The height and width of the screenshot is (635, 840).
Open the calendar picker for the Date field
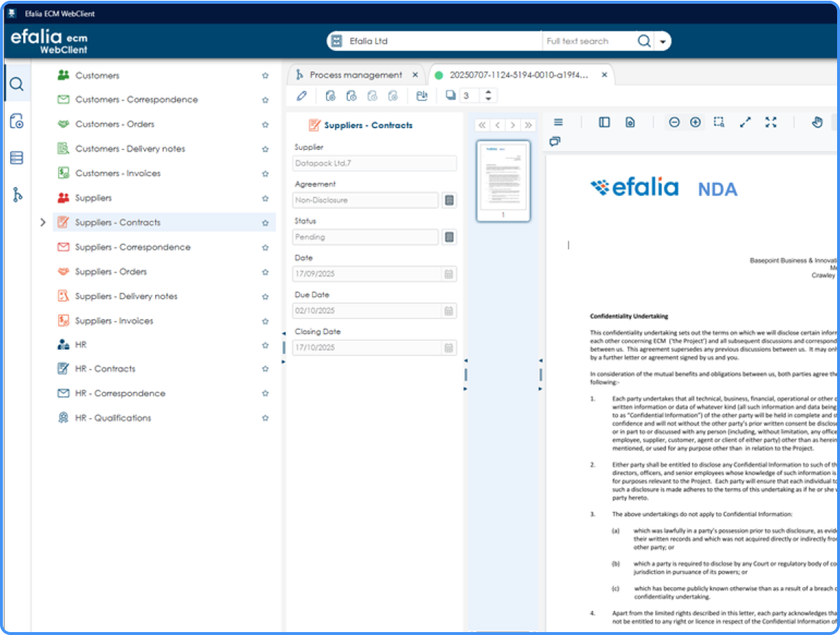click(x=449, y=274)
